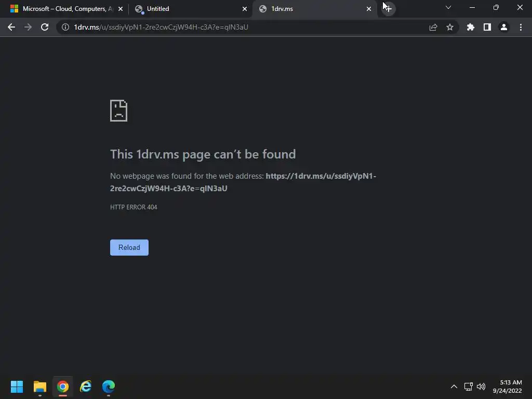Close the Untitled tab
Image resolution: width=532 pixels, height=399 pixels.
point(245,9)
